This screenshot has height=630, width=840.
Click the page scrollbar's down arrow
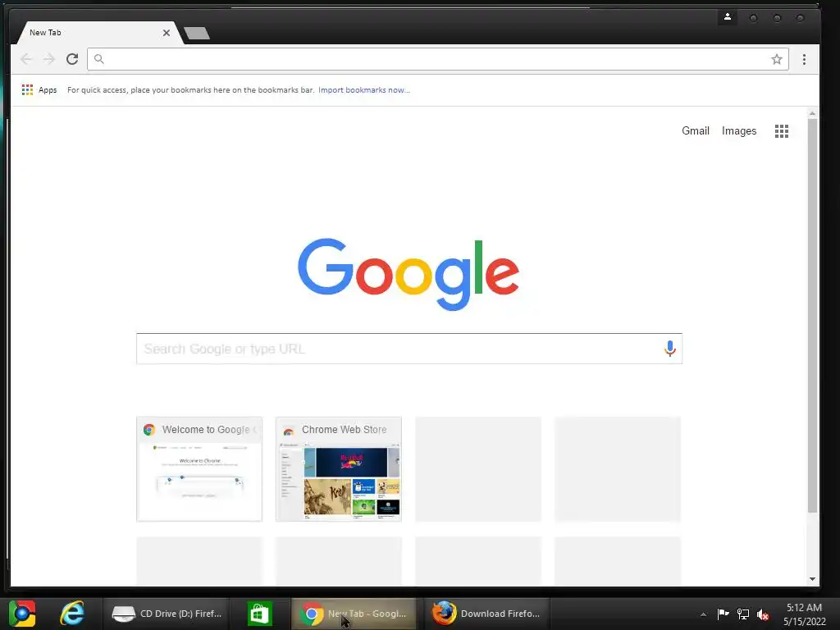tap(812, 579)
